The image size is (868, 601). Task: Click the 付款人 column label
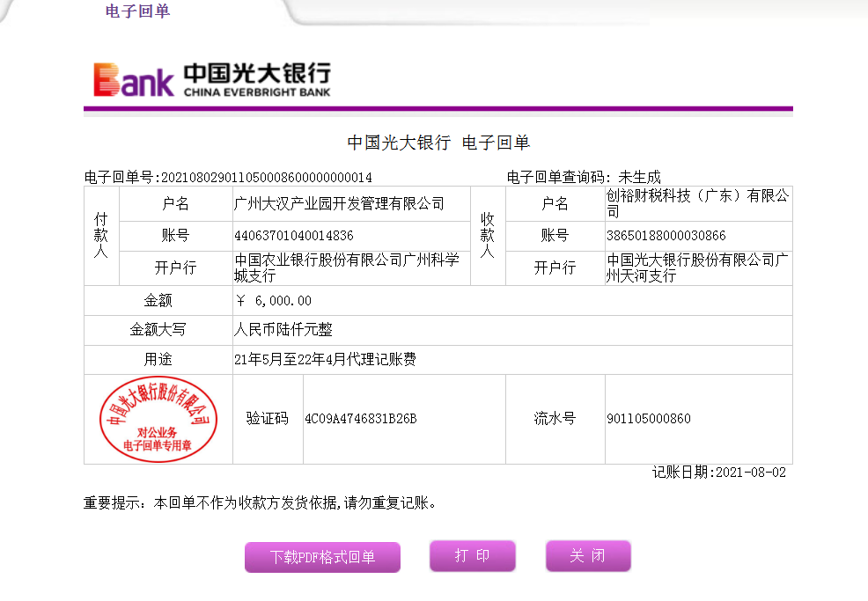[x=100, y=236]
